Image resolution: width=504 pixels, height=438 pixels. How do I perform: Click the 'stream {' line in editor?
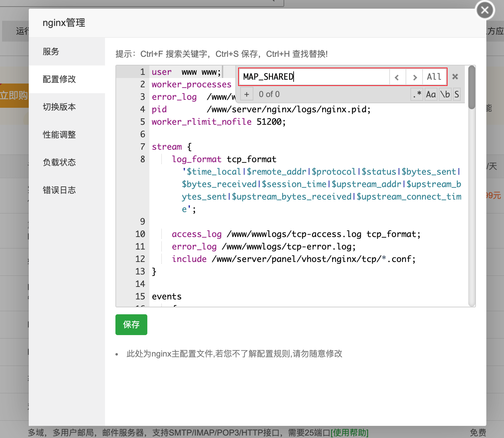[172, 147]
